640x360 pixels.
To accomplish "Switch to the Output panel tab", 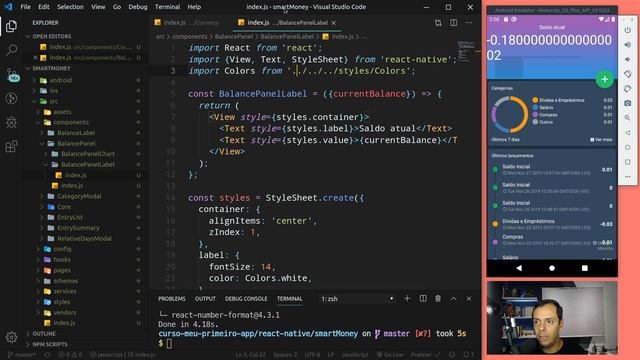I will pos(205,299).
